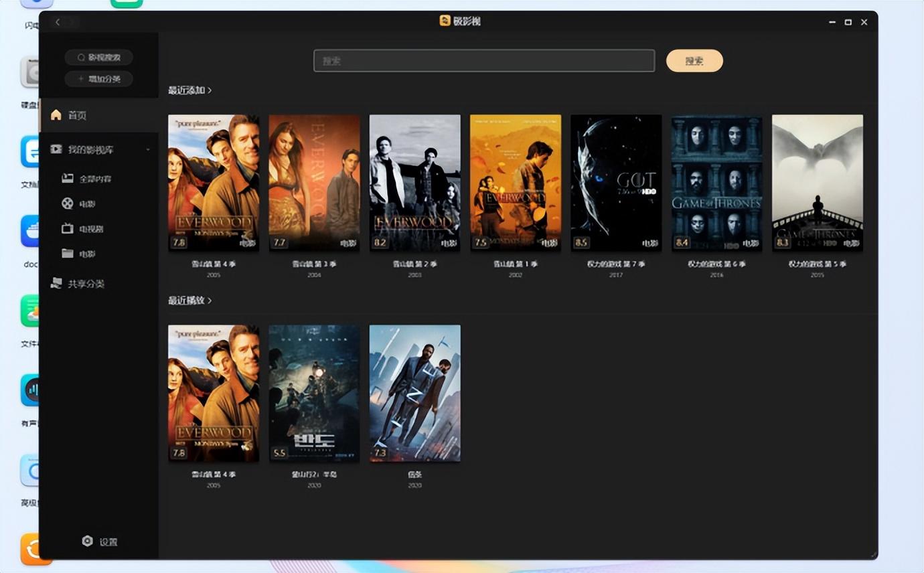
Task: Click the 雪山镇 第 3 季 title
Action: [x=314, y=264]
